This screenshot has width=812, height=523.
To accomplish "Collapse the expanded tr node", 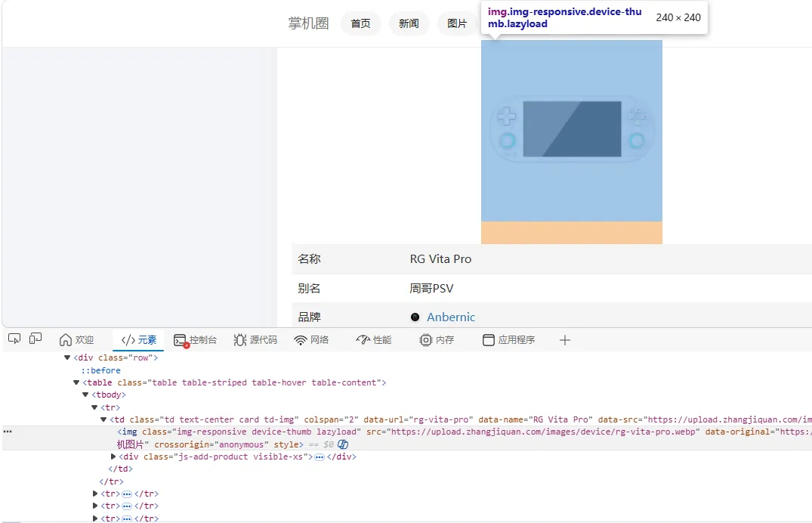I will (94, 407).
